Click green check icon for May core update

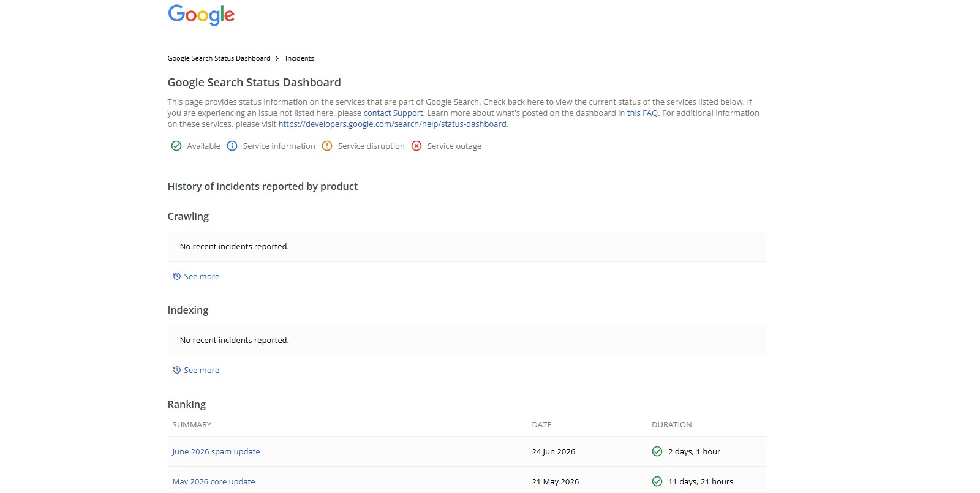pyautogui.click(x=657, y=481)
